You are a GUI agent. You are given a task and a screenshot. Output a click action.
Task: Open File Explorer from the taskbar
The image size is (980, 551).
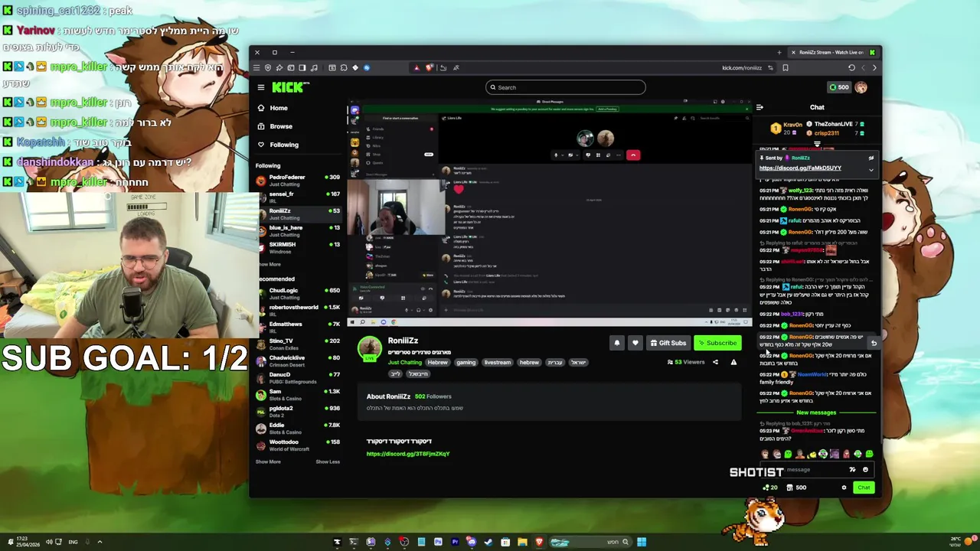pos(522,542)
